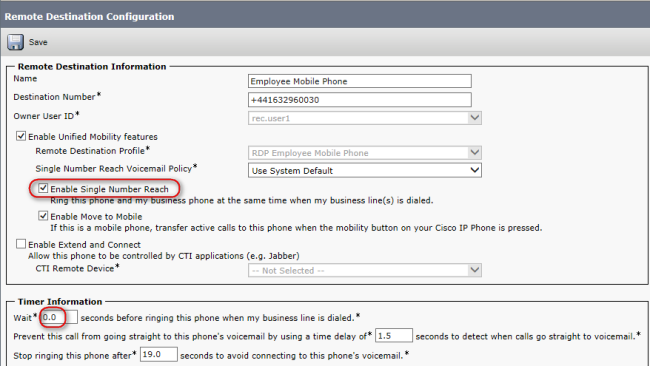Click the 1.5 seconds voicemail delay field
This screenshot has height=366, width=650.
394,335
